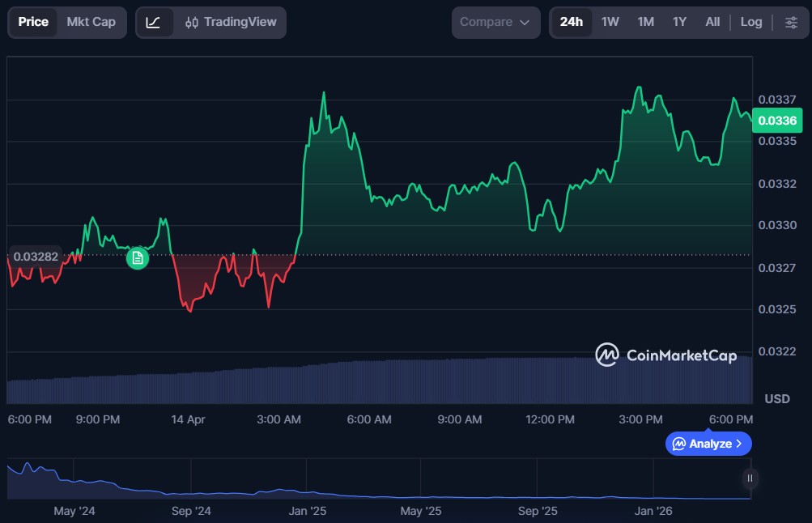Click the green document news marker

(x=138, y=258)
